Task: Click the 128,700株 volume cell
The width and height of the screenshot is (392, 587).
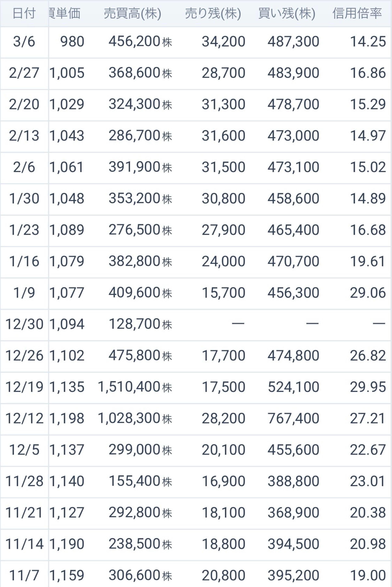Action: [x=140, y=324]
